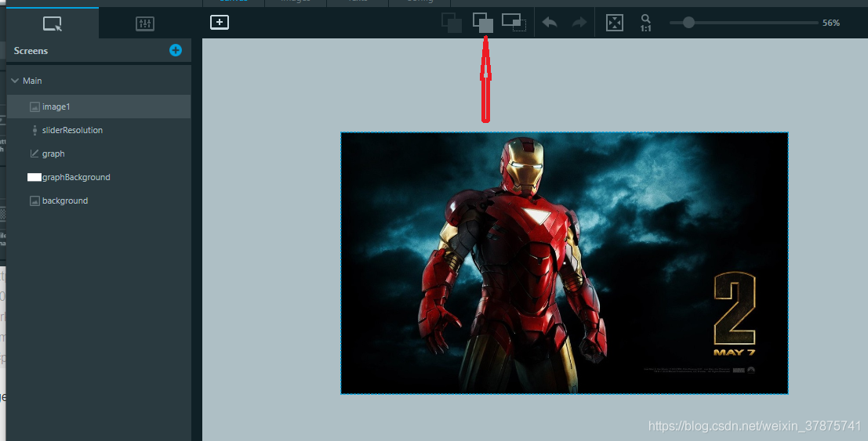Viewport: 868px width, 441px height.
Task: Select the background image row
Action: point(99,201)
